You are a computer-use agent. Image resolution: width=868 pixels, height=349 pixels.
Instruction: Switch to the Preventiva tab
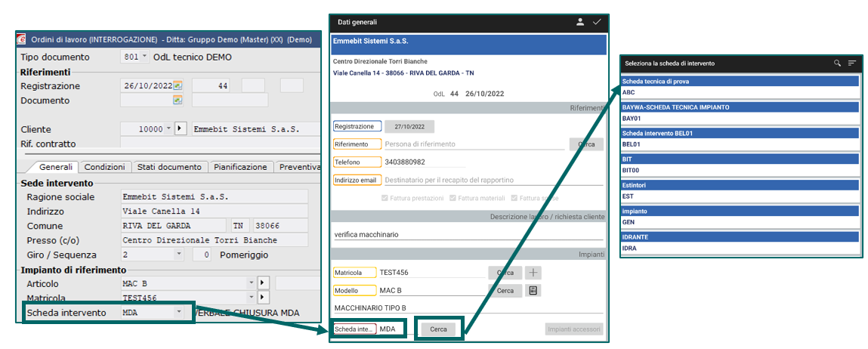[x=298, y=167]
